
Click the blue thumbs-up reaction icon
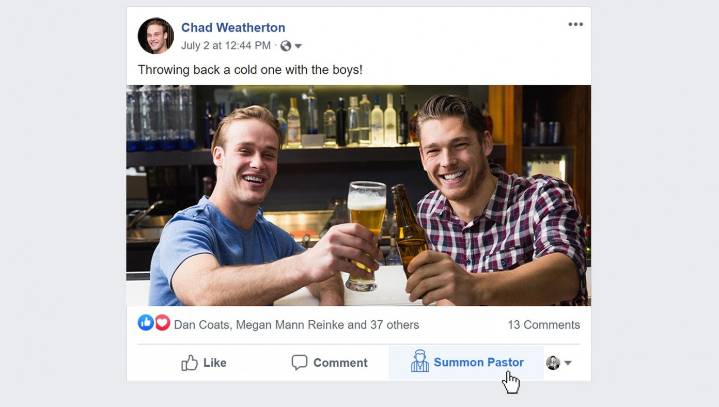tap(146, 323)
